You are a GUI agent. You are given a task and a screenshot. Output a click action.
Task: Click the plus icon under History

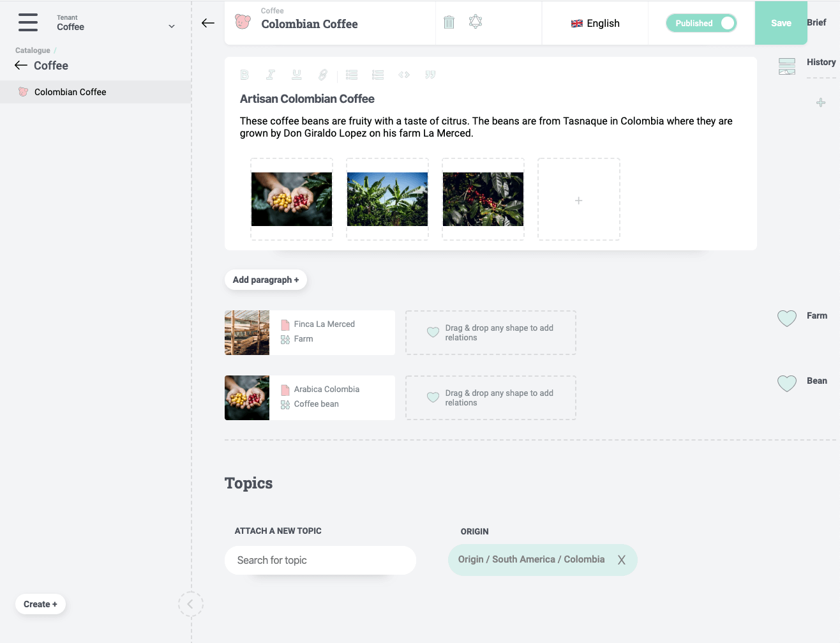[x=821, y=102]
